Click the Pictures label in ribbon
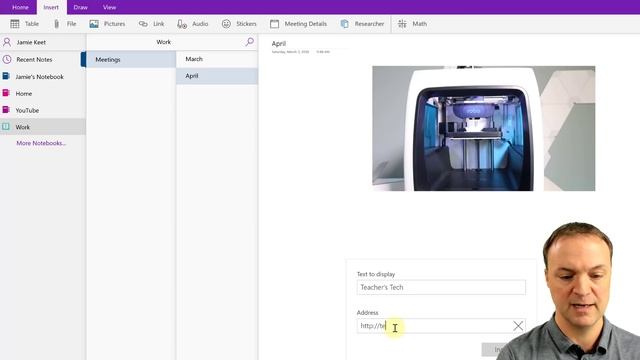640x360 pixels. 114,24
